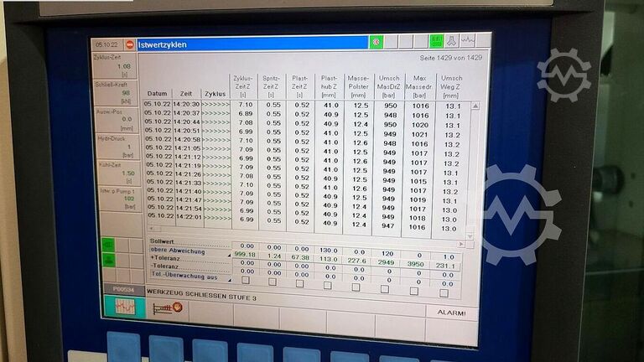The height and width of the screenshot is (362, 644).
Task: Click the upper green icon in left sidebar
Action: coord(108,245)
